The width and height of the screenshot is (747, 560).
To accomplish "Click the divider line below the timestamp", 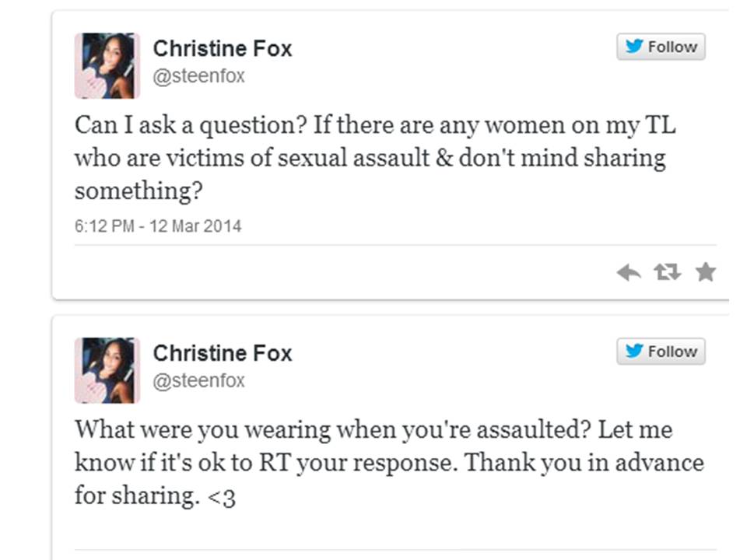I will [x=389, y=246].
